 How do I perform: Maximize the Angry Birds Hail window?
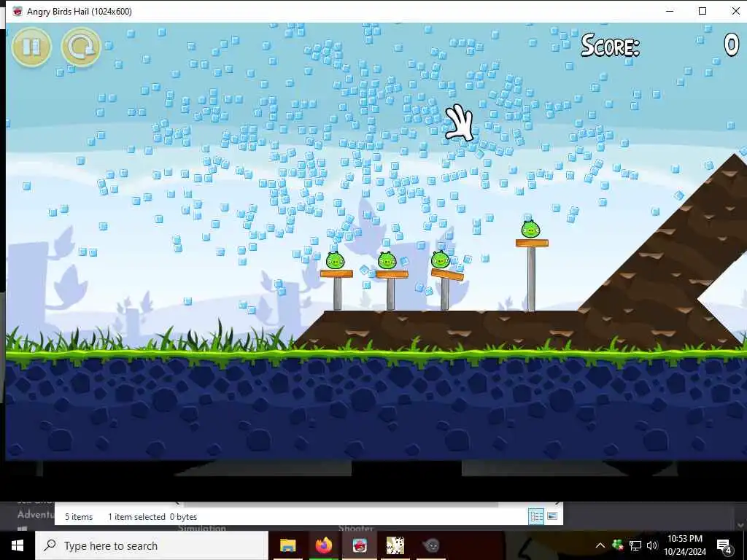tap(703, 11)
